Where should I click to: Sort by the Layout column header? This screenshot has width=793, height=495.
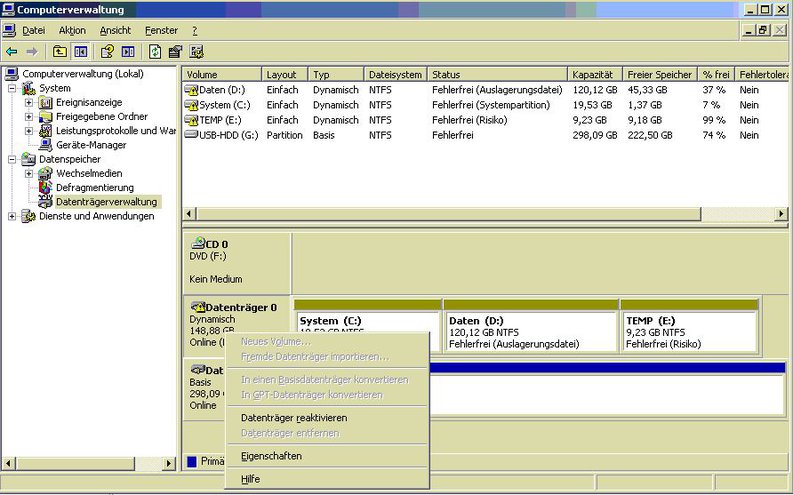(285, 74)
